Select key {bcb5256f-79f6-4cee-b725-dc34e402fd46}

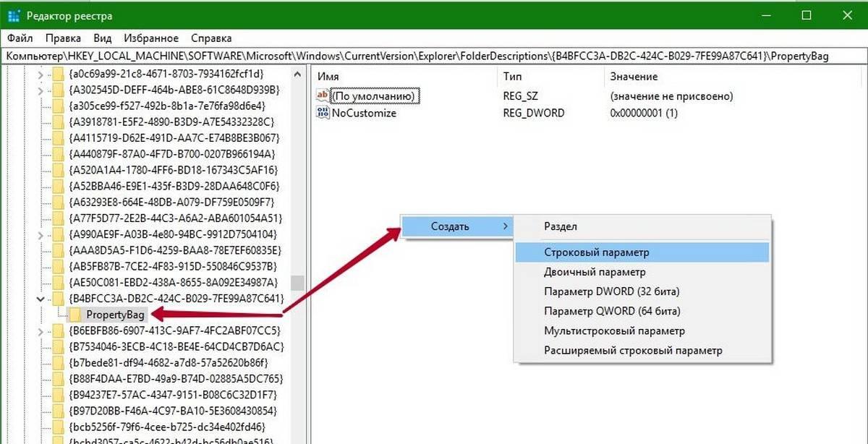pos(167,427)
